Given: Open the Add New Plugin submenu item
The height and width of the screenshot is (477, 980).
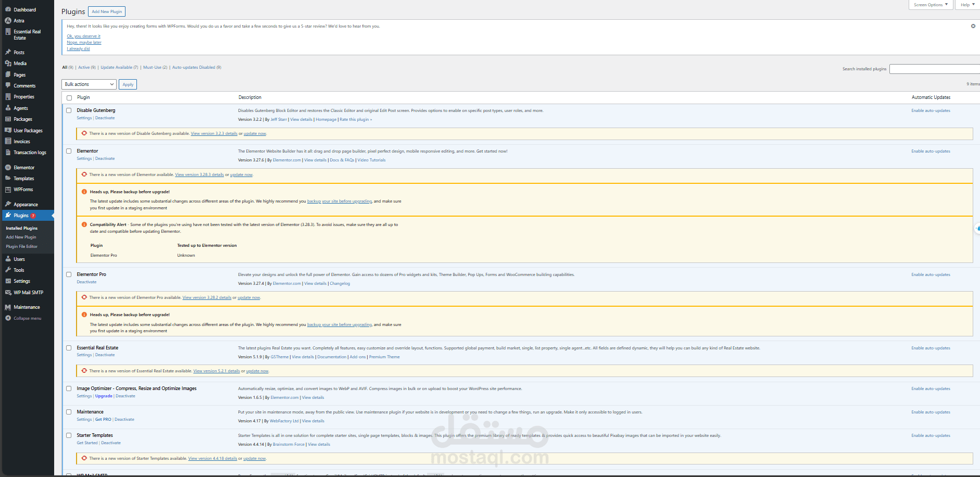Looking at the screenshot, I should 21,237.
